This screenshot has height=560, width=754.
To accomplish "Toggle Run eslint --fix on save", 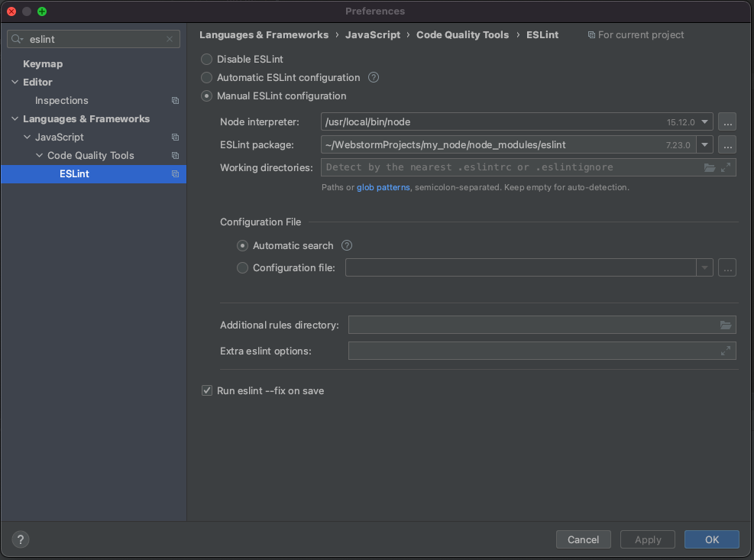I will [x=207, y=390].
